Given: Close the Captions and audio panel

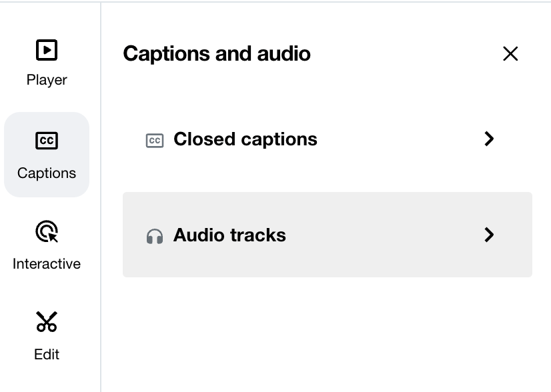Looking at the screenshot, I should click(510, 53).
